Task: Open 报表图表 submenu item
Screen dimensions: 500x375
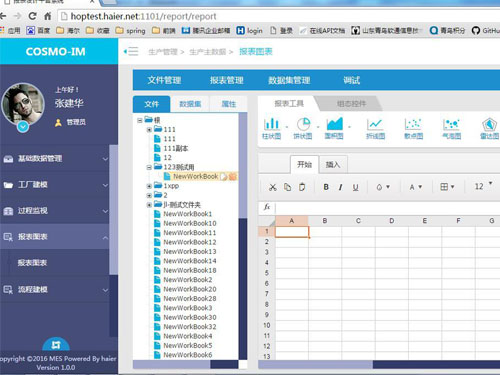Action: 32,263
